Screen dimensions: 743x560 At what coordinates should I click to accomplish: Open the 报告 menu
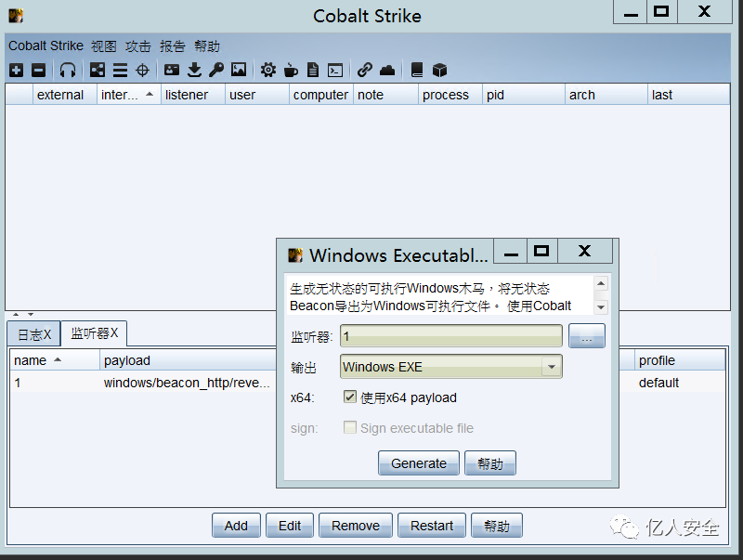pyautogui.click(x=173, y=46)
